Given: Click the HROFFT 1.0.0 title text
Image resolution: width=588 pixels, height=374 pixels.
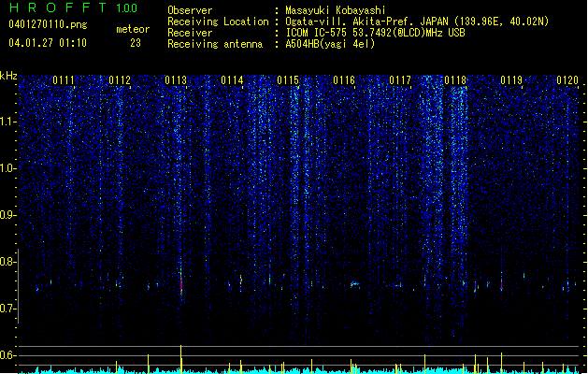Looking at the screenshot, I should click(x=73, y=7).
